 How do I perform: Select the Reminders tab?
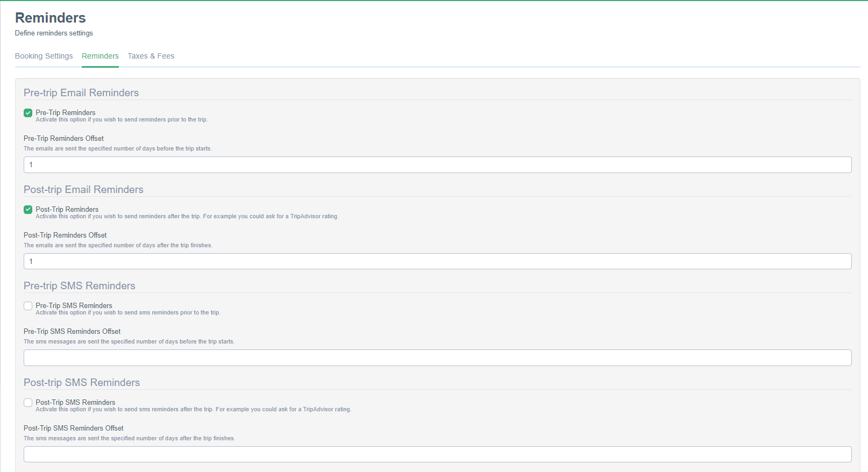pyautogui.click(x=100, y=56)
